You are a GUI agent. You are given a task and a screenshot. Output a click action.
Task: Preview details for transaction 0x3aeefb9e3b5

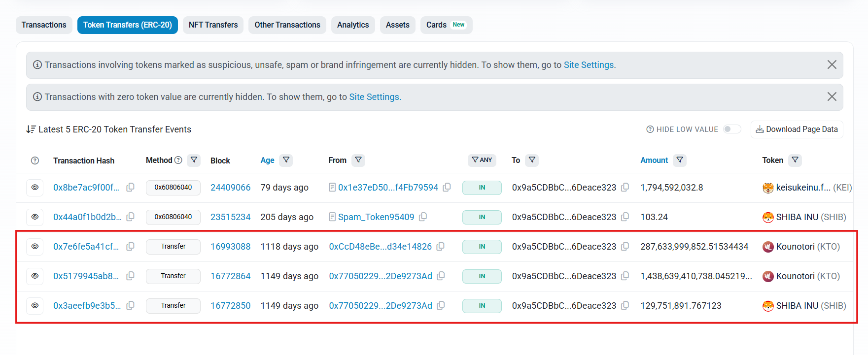[35, 305]
